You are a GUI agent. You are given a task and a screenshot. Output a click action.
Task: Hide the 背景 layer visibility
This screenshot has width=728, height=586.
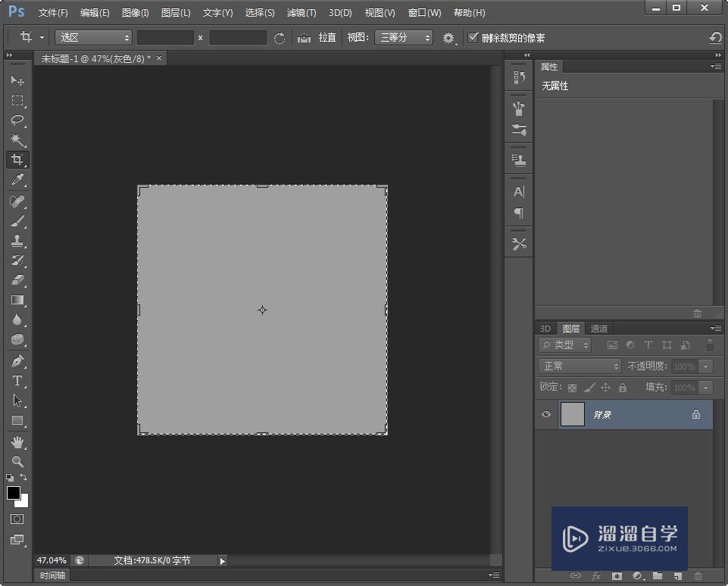tap(545, 414)
